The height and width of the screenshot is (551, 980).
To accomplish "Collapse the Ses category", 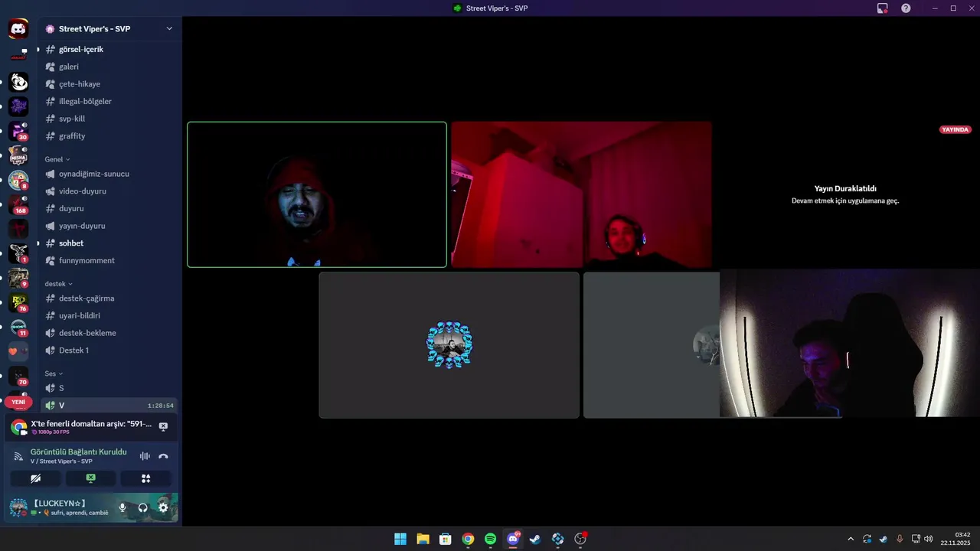I will [x=54, y=373].
